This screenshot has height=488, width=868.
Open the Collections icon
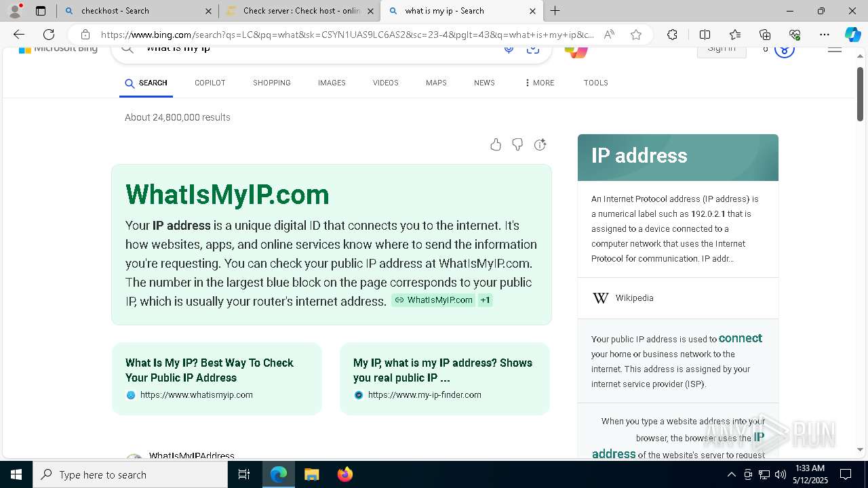point(765,35)
